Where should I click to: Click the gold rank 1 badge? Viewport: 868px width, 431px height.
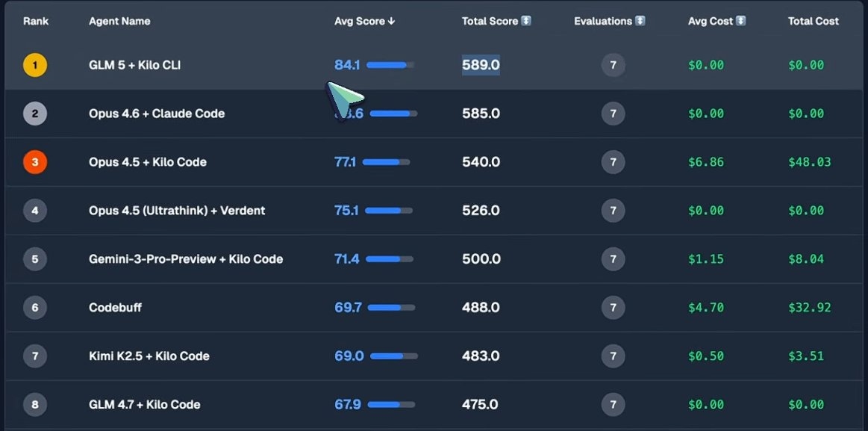pyautogui.click(x=35, y=65)
